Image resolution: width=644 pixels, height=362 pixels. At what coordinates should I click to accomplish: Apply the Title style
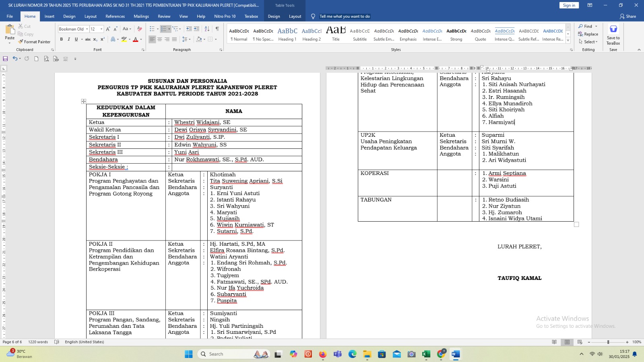(x=336, y=34)
